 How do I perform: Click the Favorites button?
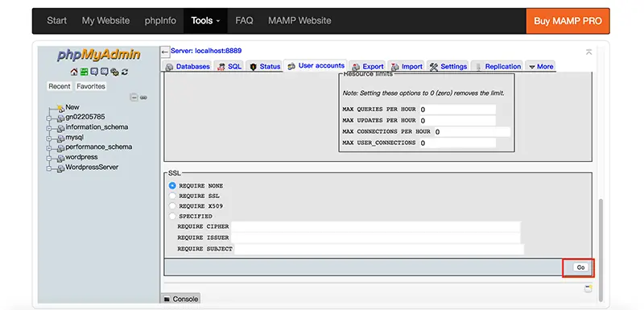click(x=91, y=86)
